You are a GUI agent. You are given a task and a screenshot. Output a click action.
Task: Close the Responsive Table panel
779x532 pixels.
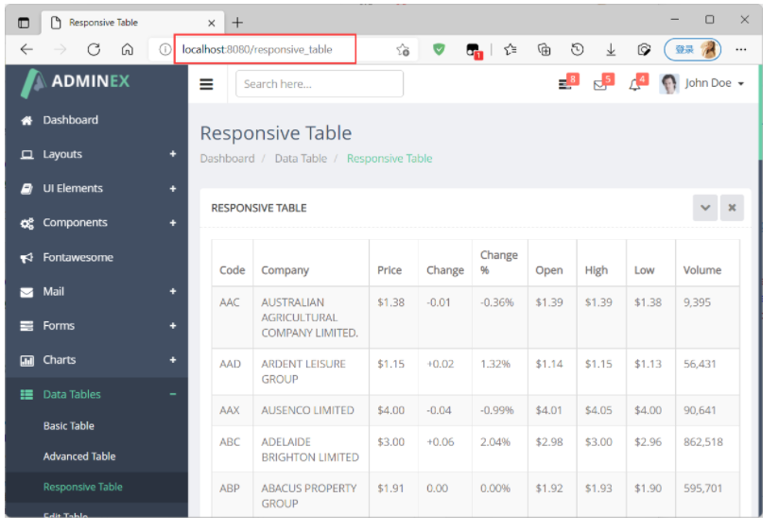[x=731, y=208]
